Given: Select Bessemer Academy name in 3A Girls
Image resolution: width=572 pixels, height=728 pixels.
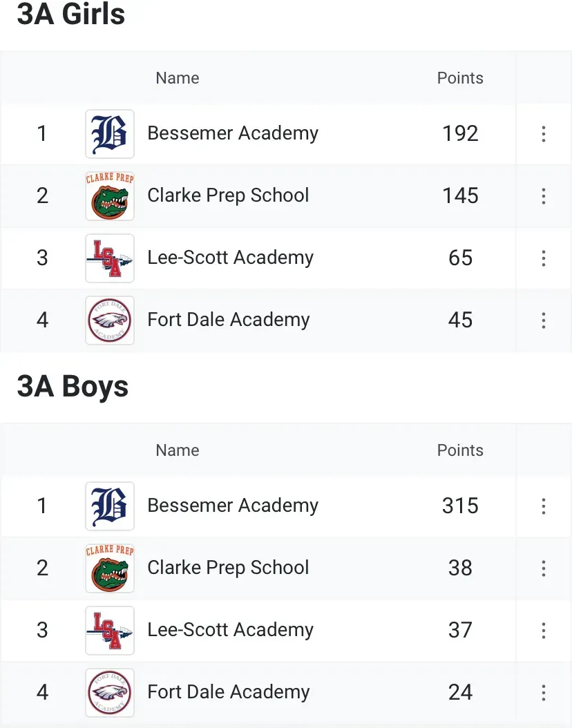Looking at the screenshot, I should coord(233,133).
